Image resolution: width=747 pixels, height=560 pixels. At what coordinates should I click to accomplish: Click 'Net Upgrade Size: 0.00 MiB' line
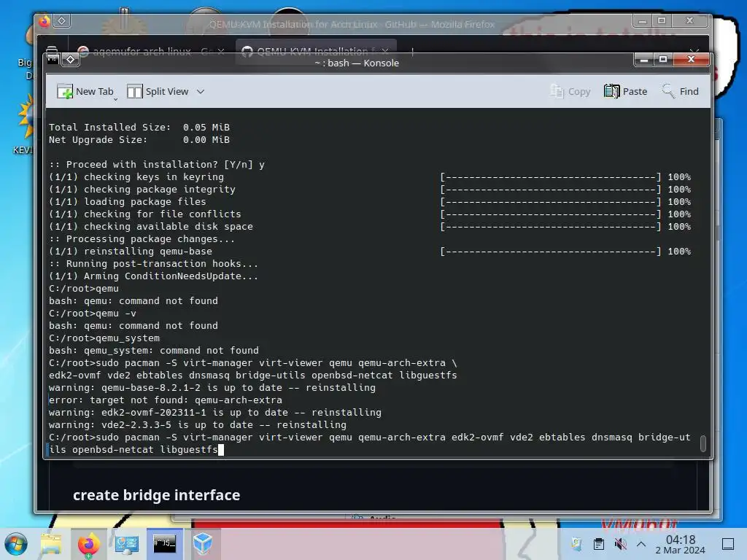point(139,139)
